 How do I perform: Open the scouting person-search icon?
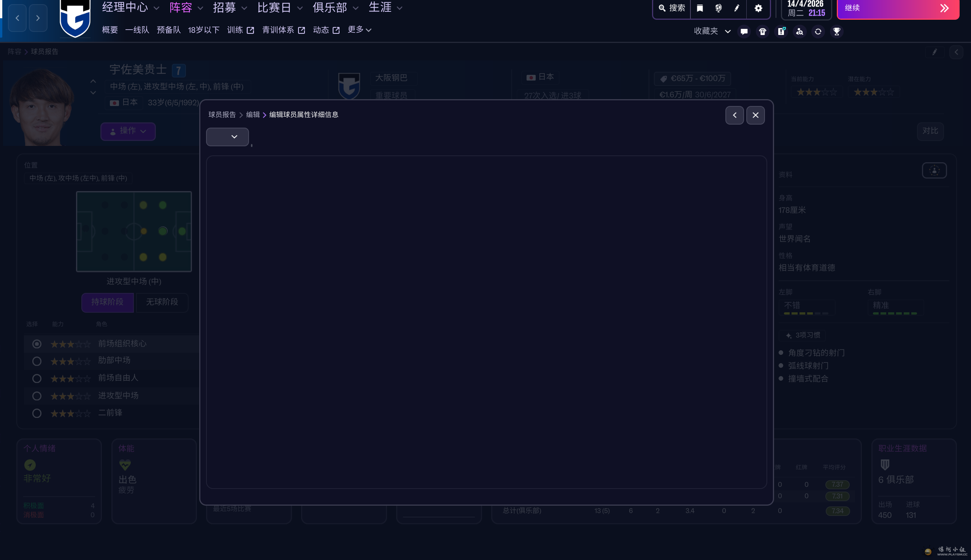click(x=800, y=32)
